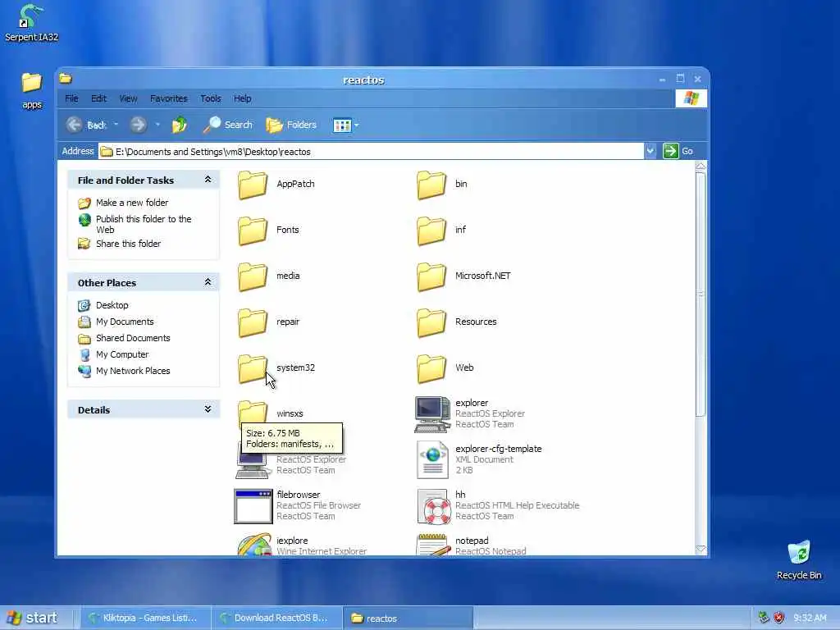Click the scrollbar up arrow

click(x=701, y=167)
